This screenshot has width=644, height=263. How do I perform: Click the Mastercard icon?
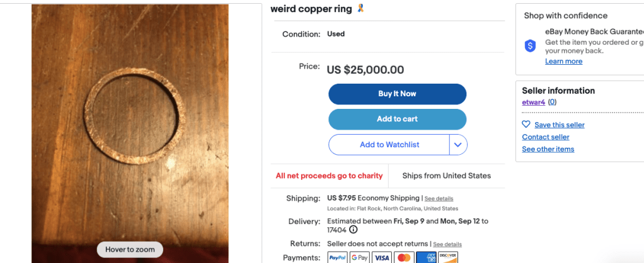pyautogui.click(x=404, y=257)
